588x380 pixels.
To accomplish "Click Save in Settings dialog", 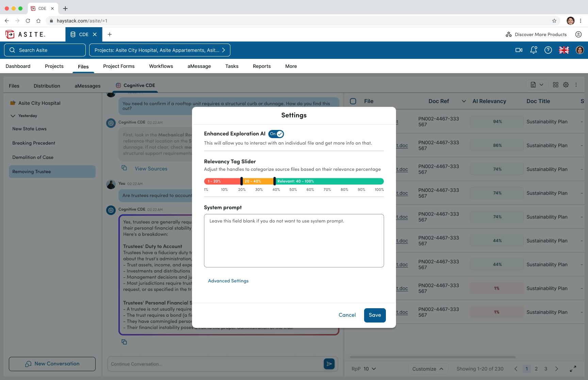I will [x=375, y=315].
